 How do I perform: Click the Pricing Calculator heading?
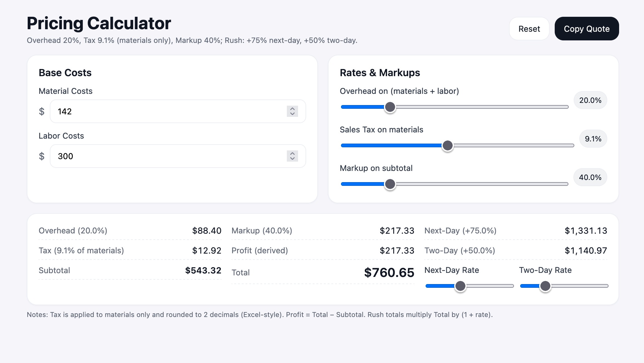pos(99,23)
